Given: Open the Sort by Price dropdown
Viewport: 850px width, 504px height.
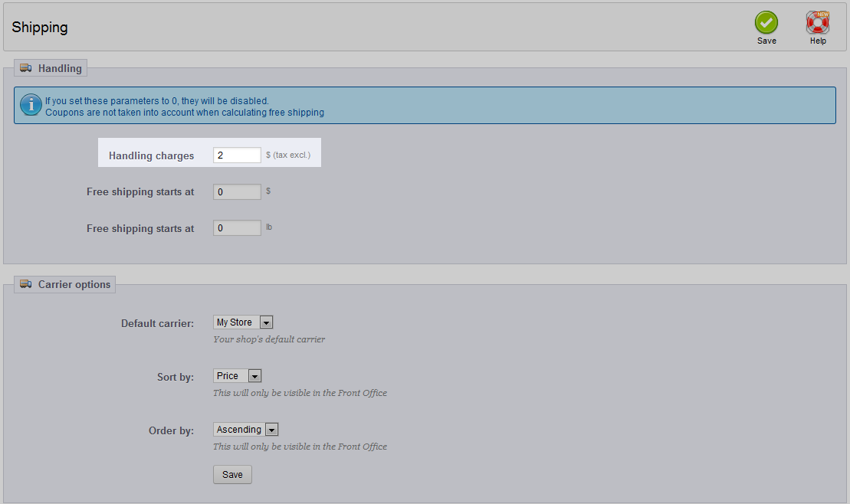Looking at the screenshot, I should (x=238, y=376).
